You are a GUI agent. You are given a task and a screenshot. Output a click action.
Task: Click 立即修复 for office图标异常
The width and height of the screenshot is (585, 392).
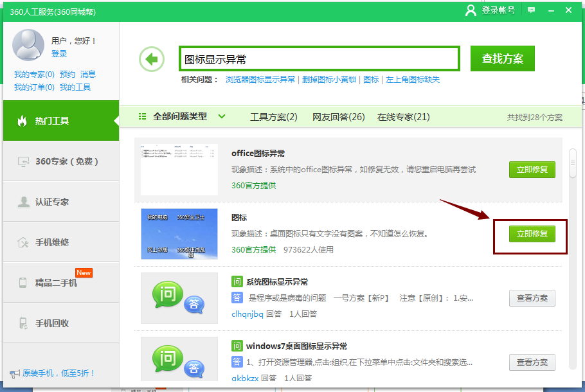click(532, 170)
